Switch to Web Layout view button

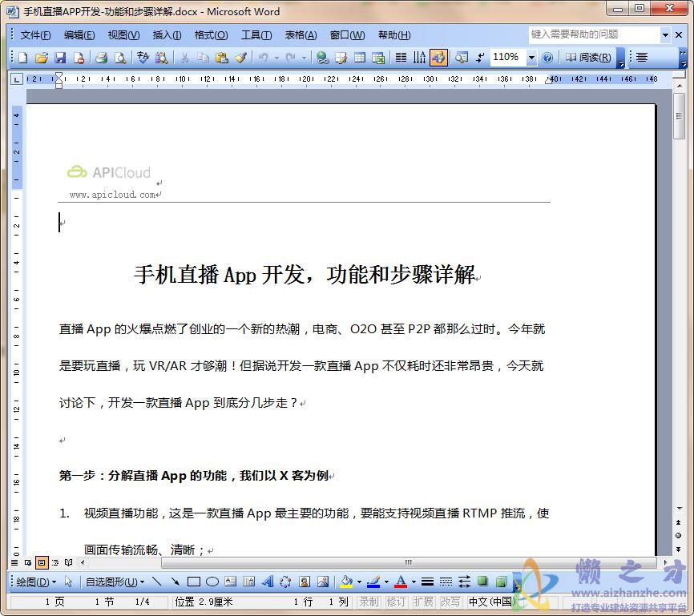click(28, 563)
